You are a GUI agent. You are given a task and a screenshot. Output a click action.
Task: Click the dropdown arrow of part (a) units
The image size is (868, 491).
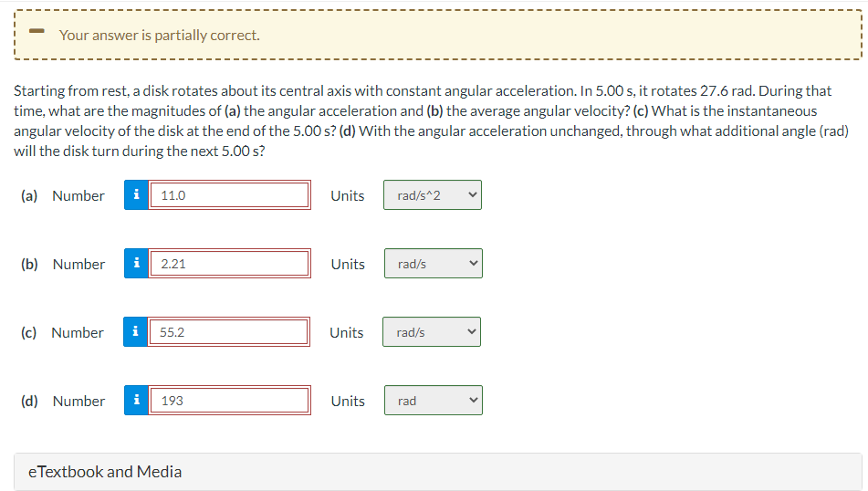coord(472,195)
